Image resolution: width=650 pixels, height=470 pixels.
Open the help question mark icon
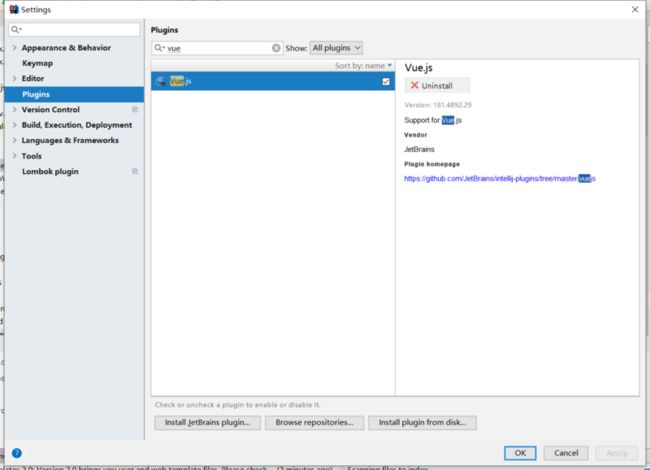pyautogui.click(x=17, y=453)
